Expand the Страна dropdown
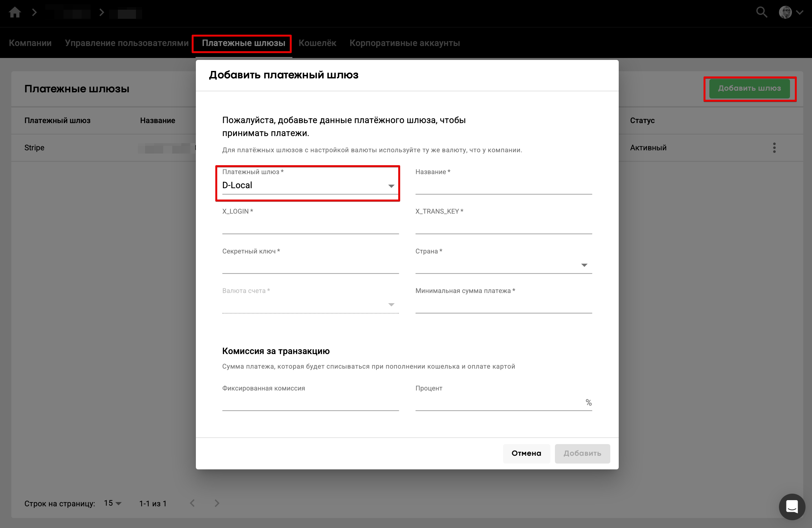Viewport: 812px width, 528px height. tap(503, 265)
